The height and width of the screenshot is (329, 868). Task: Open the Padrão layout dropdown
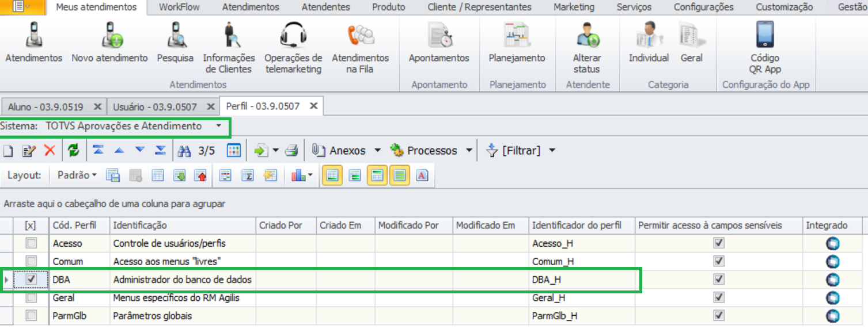pyautogui.click(x=77, y=175)
